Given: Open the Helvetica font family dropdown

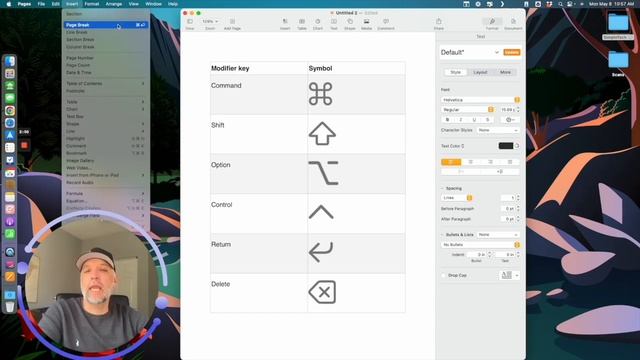Looking at the screenshot, I should click(x=480, y=100).
